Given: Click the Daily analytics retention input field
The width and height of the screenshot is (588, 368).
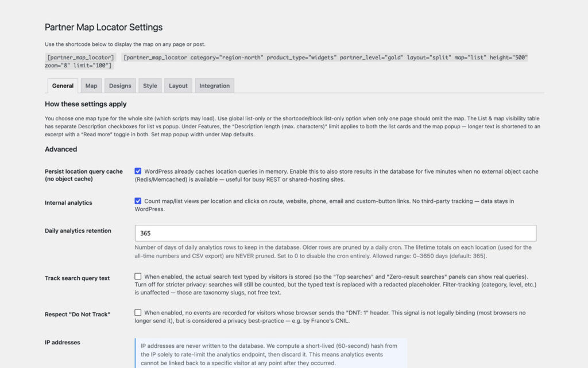Looking at the screenshot, I should 335,233.
